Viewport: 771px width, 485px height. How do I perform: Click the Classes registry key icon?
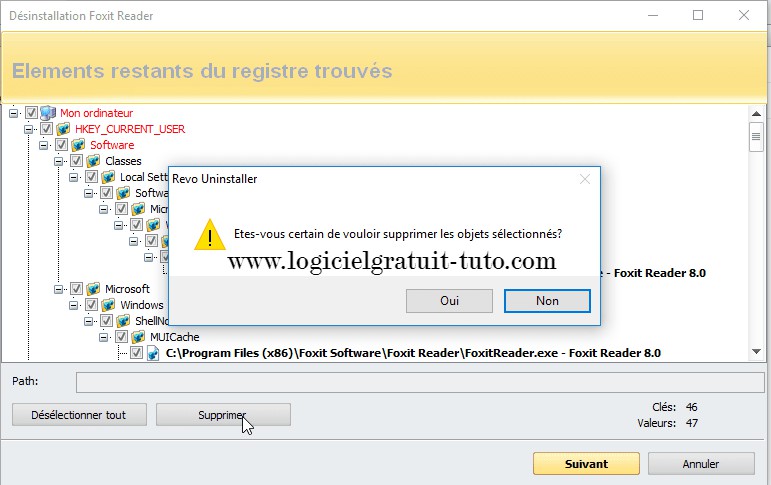(93, 161)
